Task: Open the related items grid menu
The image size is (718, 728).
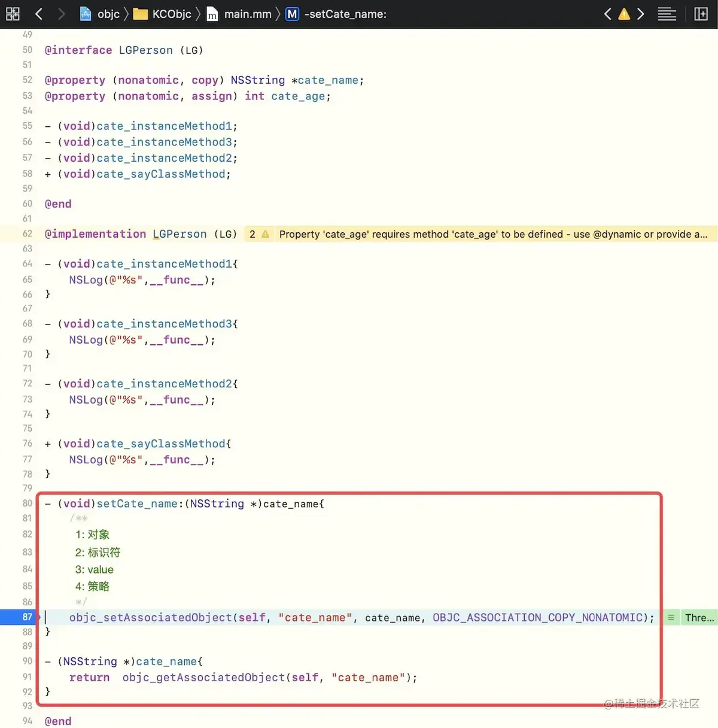Action: [13, 14]
